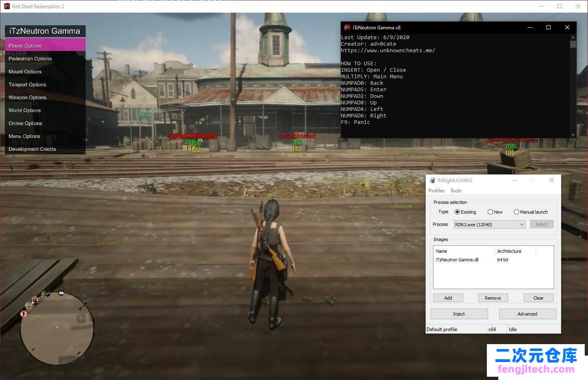Image resolution: width=588 pixels, height=380 pixels.
Task: Open World Options menu entry
Action: (45, 110)
